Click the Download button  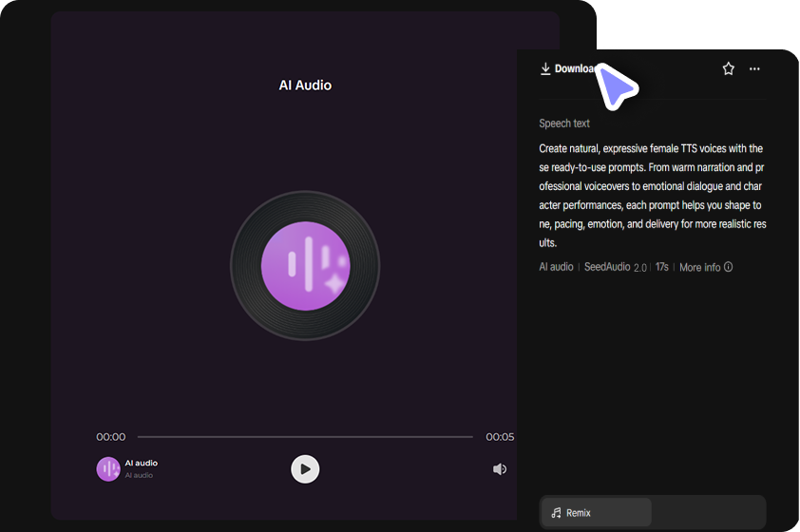568,68
